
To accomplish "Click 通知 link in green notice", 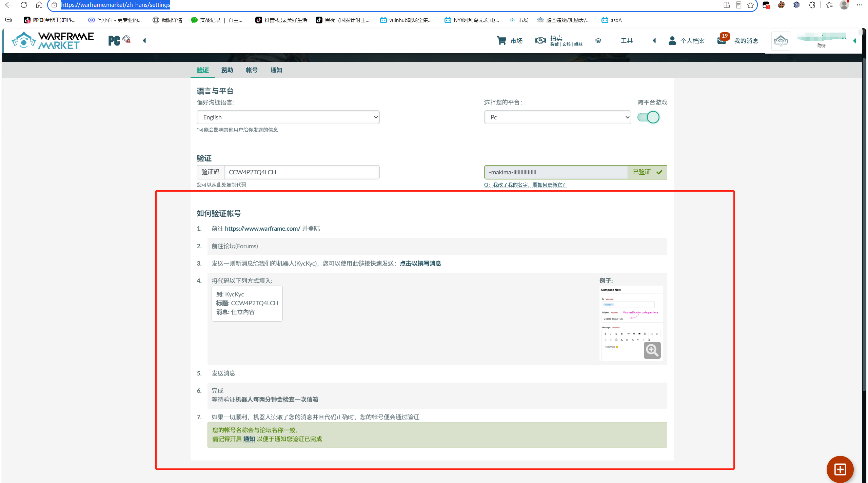I will click(x=249, y=439).
